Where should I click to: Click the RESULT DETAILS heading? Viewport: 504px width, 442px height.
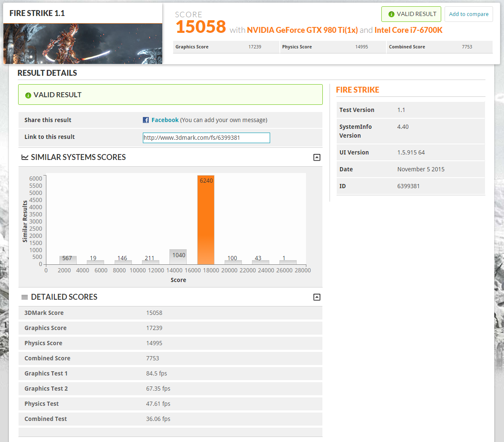pyautogui.click(x=47, y=73)
